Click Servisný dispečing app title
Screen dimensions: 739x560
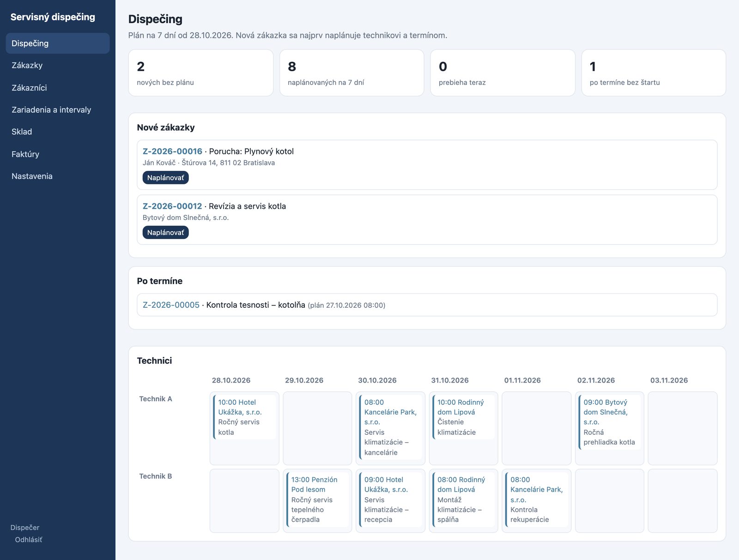pyautogui.click(x=53, y=17)
